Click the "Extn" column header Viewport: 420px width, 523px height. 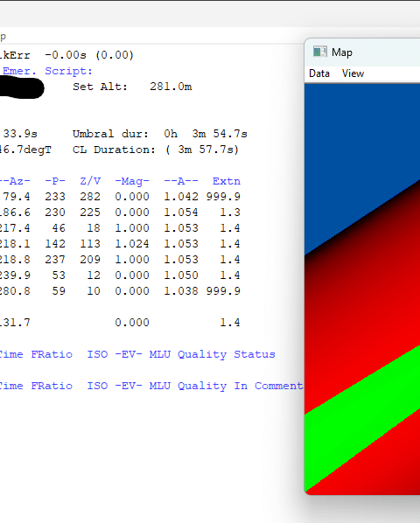227,181
